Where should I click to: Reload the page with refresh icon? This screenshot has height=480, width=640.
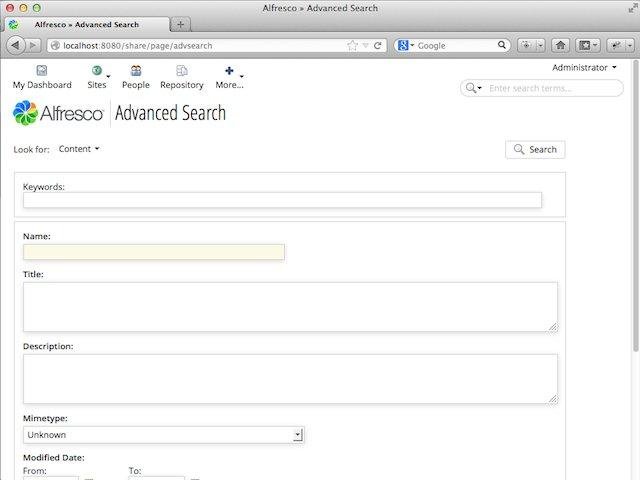pos(378,46)
